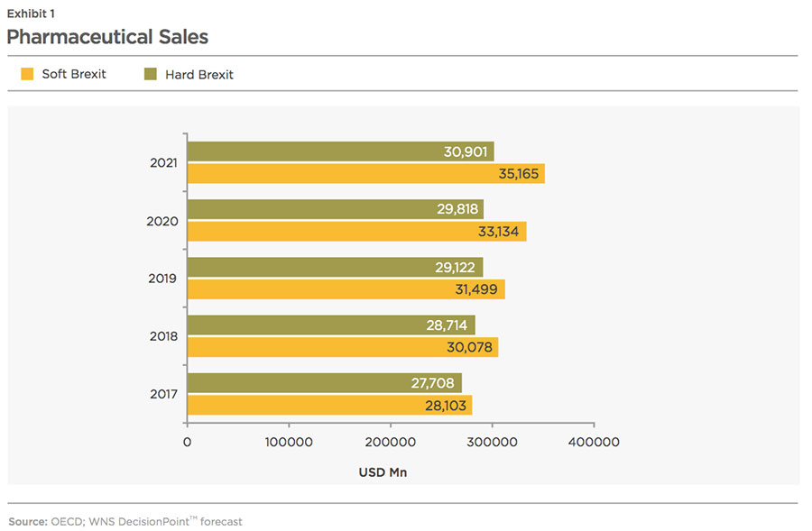The height and width of the screenshot is (531, 812).
Task: Select the 2020 Soft Brexit bar 33,134
Action: [356, 231]
